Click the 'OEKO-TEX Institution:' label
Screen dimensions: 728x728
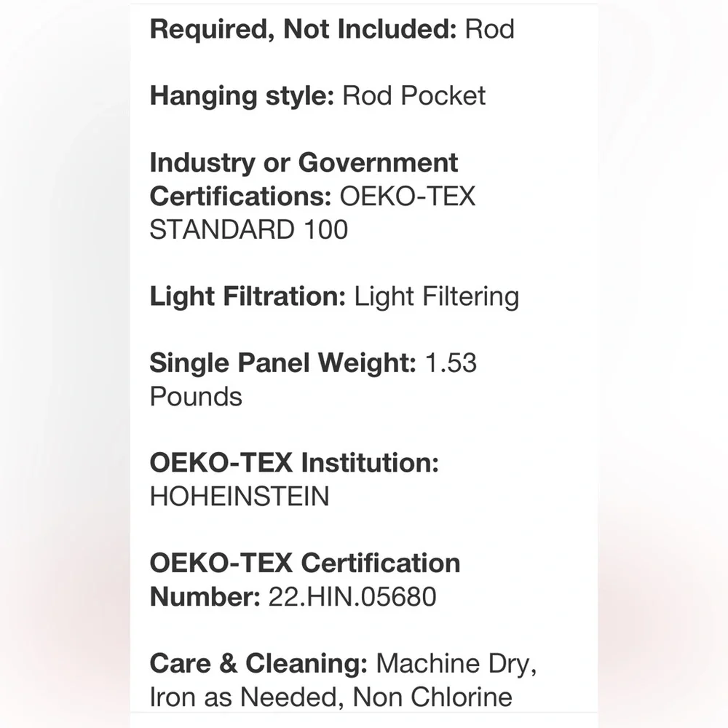(x=294, y=463)
